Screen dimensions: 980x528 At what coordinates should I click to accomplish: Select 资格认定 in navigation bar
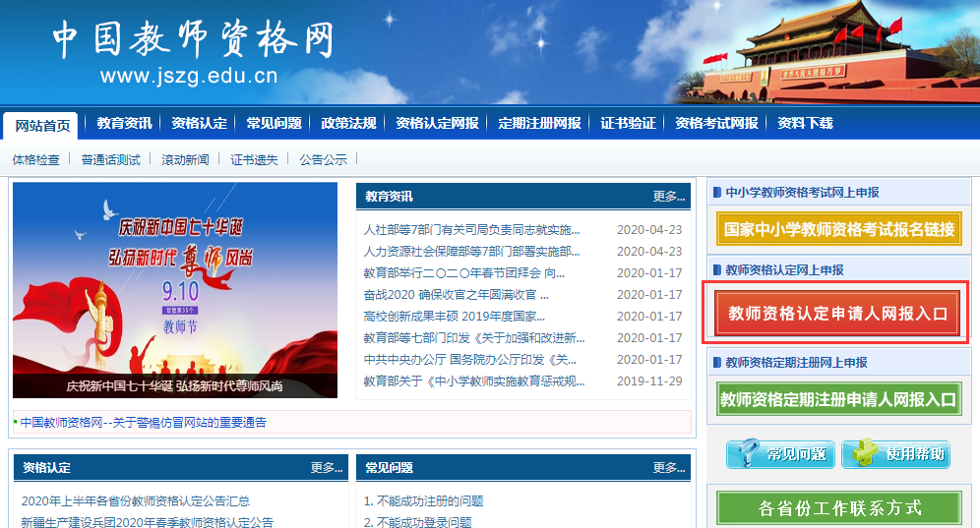coord(199,124)
